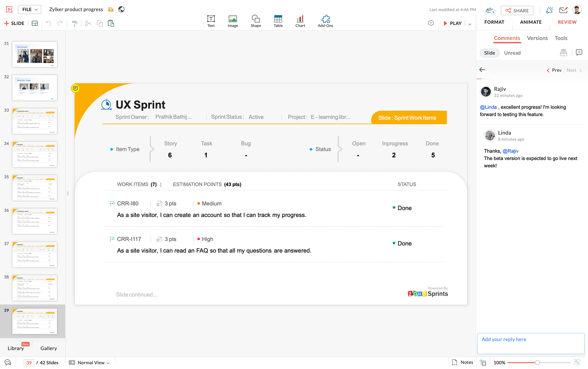588x369 pixels.
Task: Select slide 31 Storyboard thumbnail
Action: pos(35,54)
